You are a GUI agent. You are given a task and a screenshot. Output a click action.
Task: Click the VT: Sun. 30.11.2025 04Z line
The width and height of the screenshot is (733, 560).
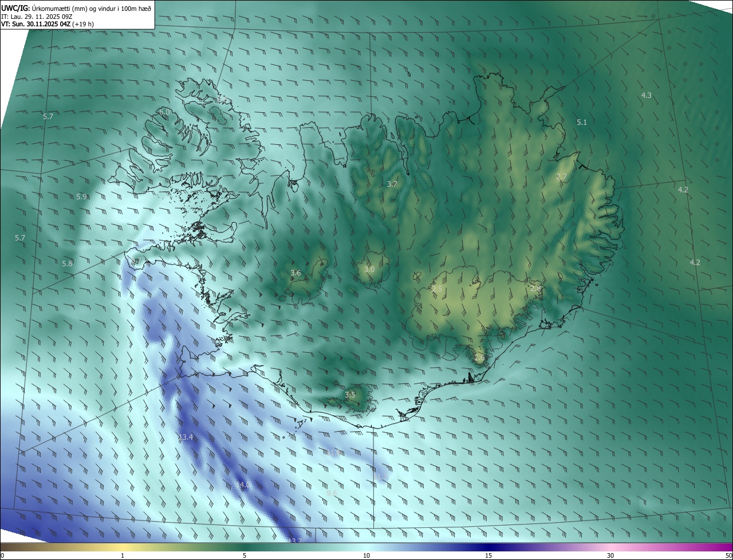click(x=48, y=24)
